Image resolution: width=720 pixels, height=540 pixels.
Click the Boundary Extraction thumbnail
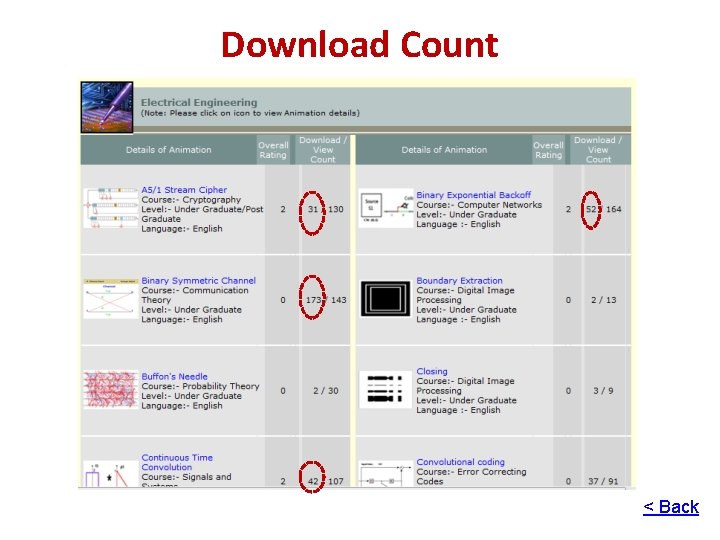click(385, 299)
